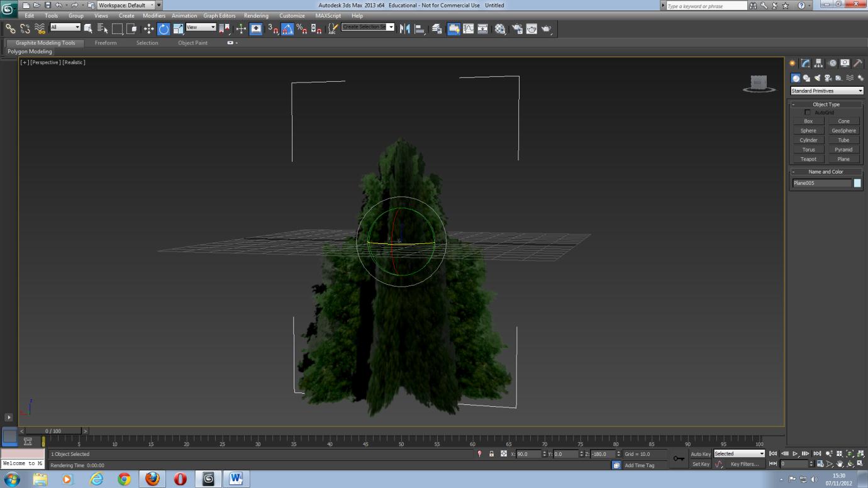
Task: Click the Plane005 object color swatch
Action: tap(858, 183)
